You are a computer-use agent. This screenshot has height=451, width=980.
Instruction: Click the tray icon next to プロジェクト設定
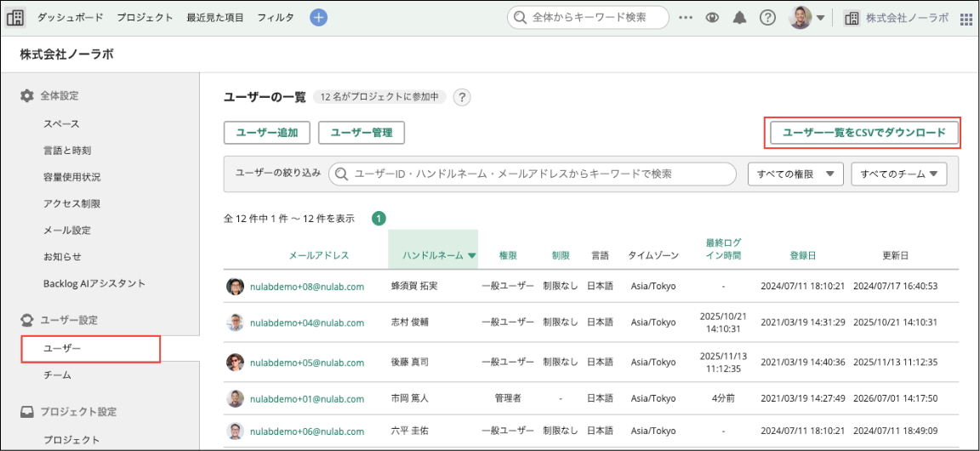click(x=27, y=412)
